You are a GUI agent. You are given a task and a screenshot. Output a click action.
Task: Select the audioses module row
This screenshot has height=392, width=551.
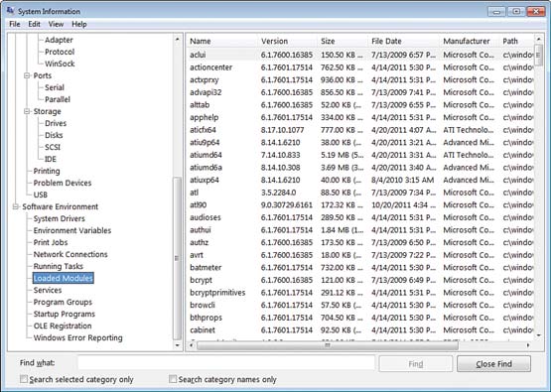(x=359, y=217)
